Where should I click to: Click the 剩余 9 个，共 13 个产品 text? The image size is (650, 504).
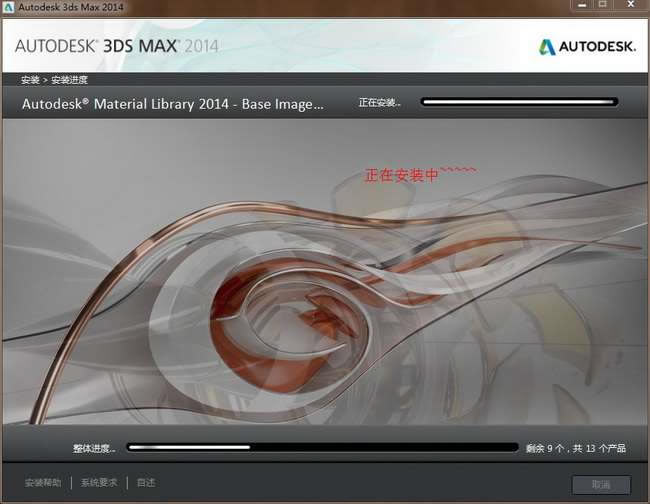coord(576,448)
